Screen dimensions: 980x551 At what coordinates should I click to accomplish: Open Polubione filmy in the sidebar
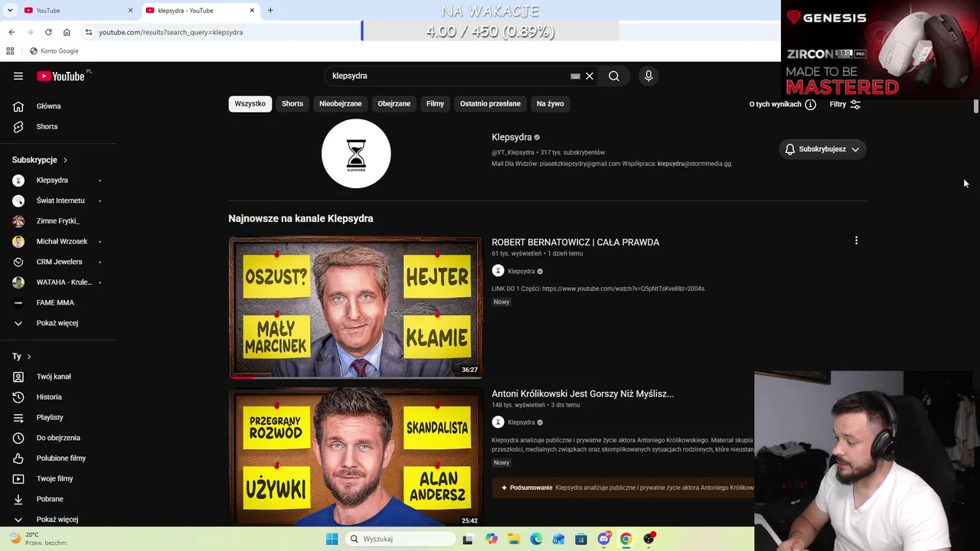pyautogui.click(x=61, y=458)
